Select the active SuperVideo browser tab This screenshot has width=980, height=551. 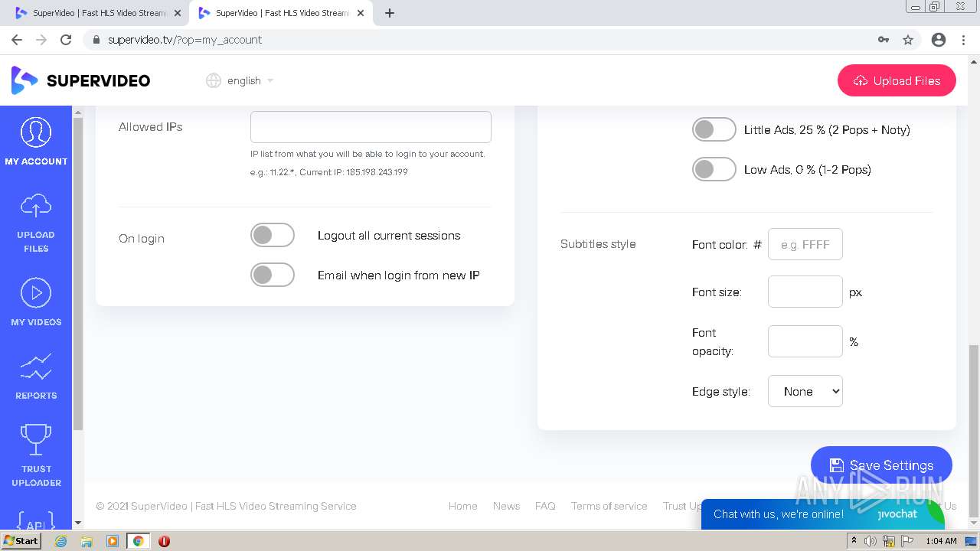tap(282, 13)
